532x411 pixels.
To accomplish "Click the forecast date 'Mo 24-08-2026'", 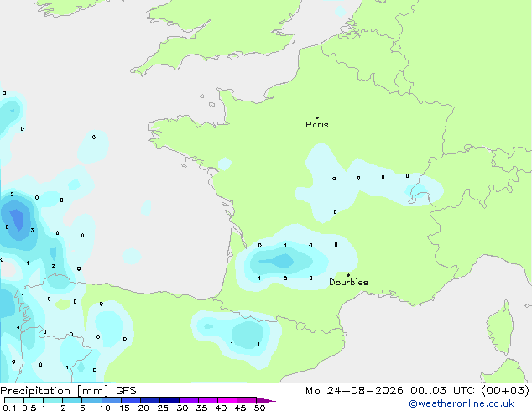I will (355, 391).
